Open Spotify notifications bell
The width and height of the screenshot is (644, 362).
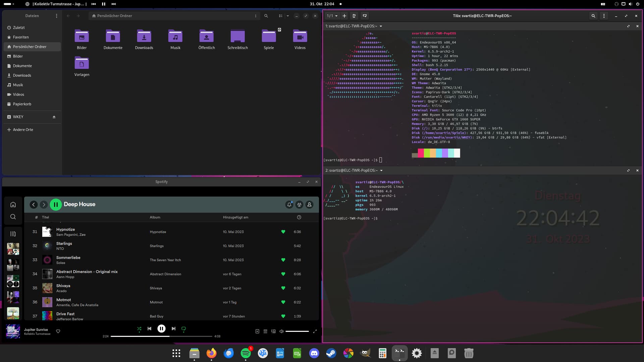(289, 204)
